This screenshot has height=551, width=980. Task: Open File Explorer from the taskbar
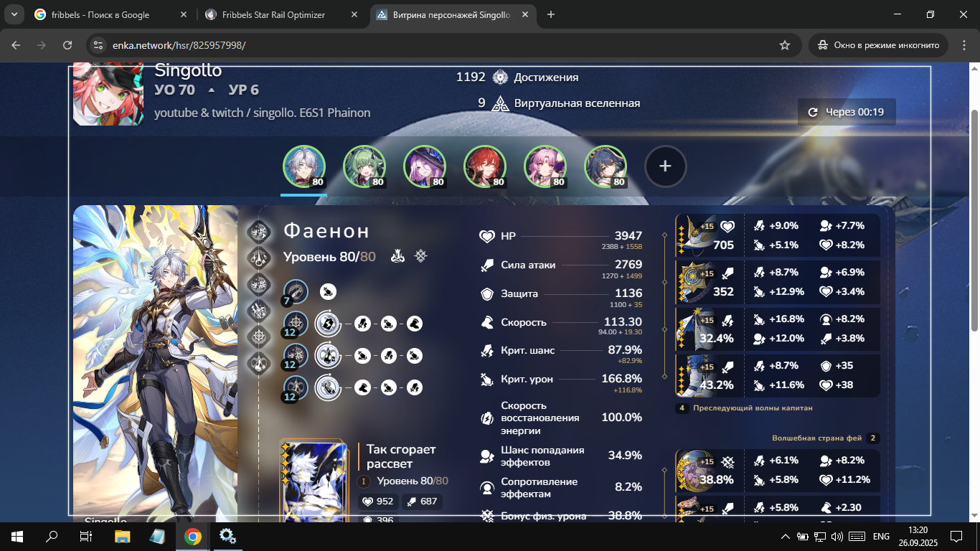(123, 536)
